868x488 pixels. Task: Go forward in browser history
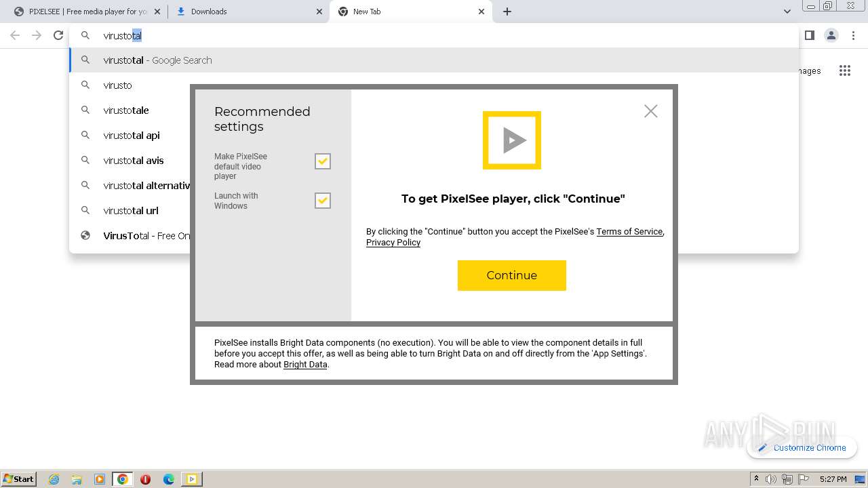(37, 35)
